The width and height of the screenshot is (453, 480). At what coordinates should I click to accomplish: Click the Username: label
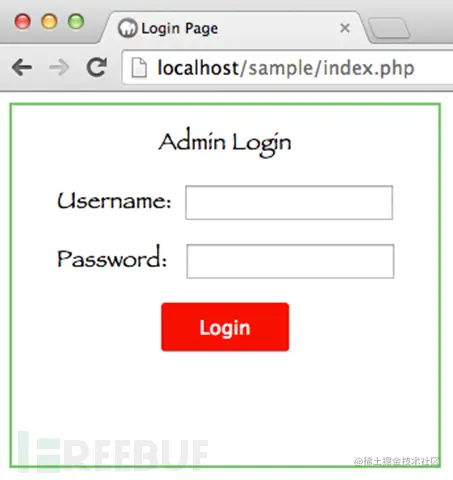coord(114,201)
